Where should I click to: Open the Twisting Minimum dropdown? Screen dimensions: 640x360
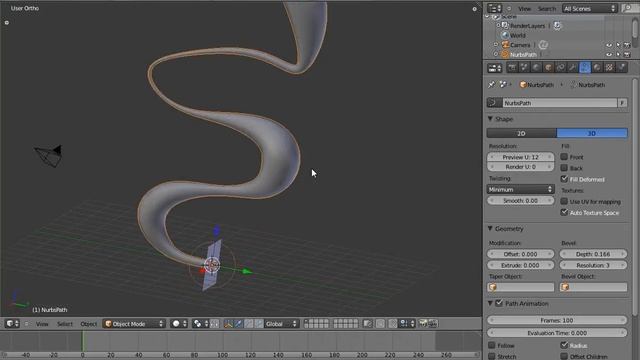coord(520,189)
